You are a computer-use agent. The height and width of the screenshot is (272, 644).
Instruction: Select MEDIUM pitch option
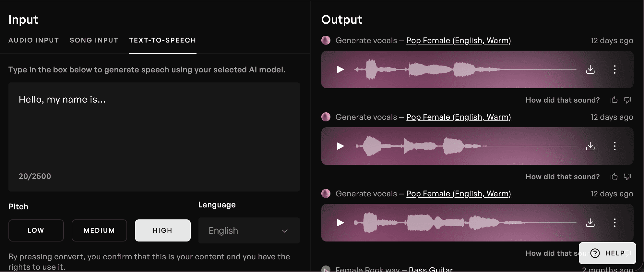click(x=99, y=230)
